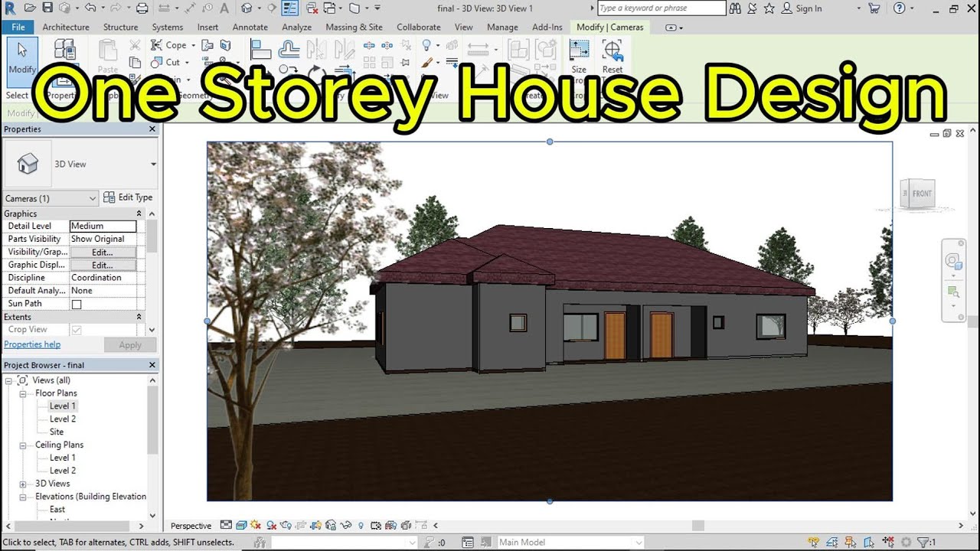Viewport: 980px width, 551px height.
Task: Open the File menu tab
Action: (18, 27)
